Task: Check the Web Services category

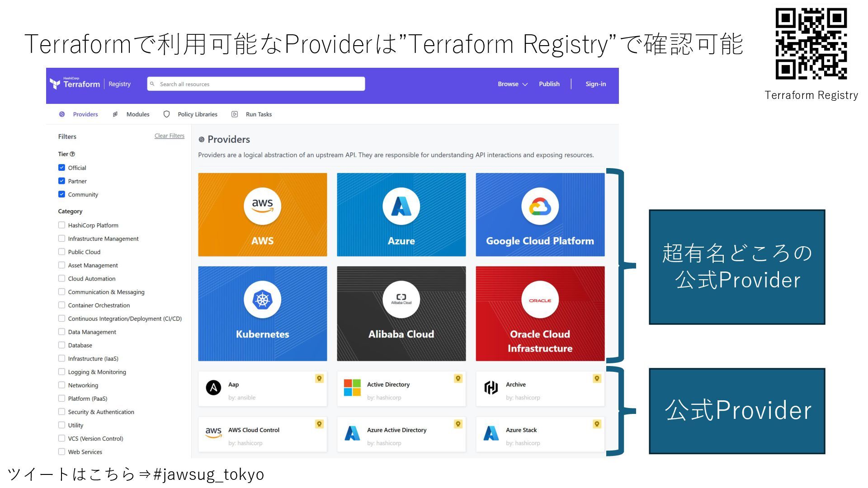Action: click(61, 452)
